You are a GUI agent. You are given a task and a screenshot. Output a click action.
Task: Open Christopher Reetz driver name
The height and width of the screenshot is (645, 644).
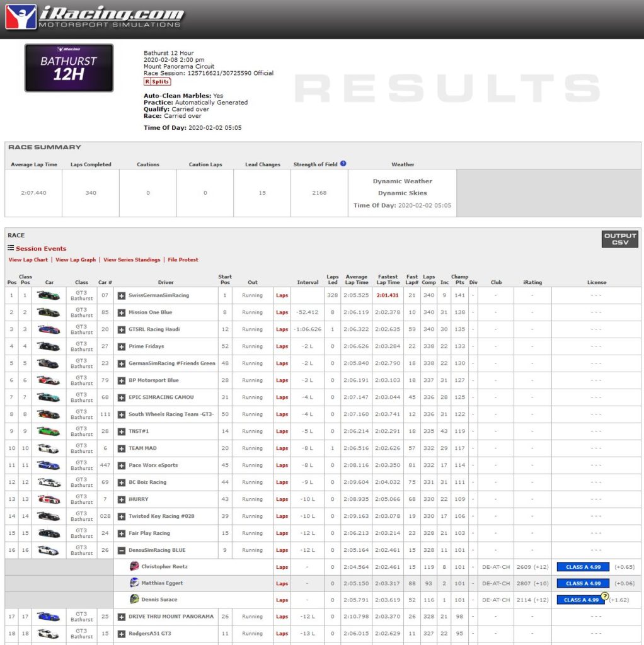tap(164, 566)
